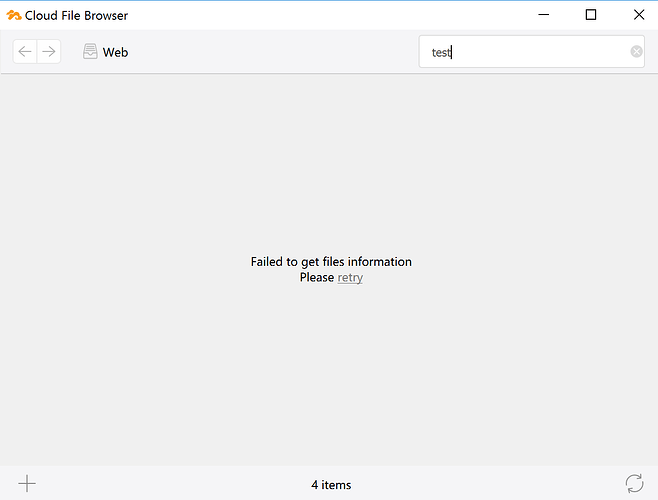
Task: Click the "Cloud File Browser" window title text
Action: pos(77,15)
